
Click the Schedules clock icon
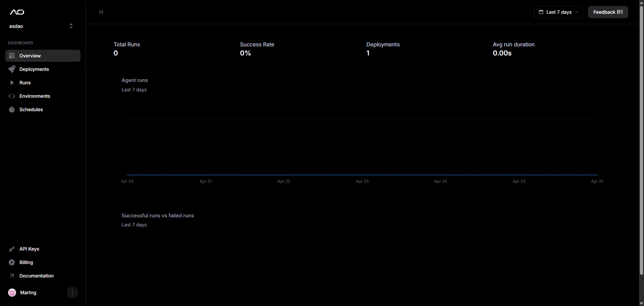pyautogui.click(x=12, y=110)
